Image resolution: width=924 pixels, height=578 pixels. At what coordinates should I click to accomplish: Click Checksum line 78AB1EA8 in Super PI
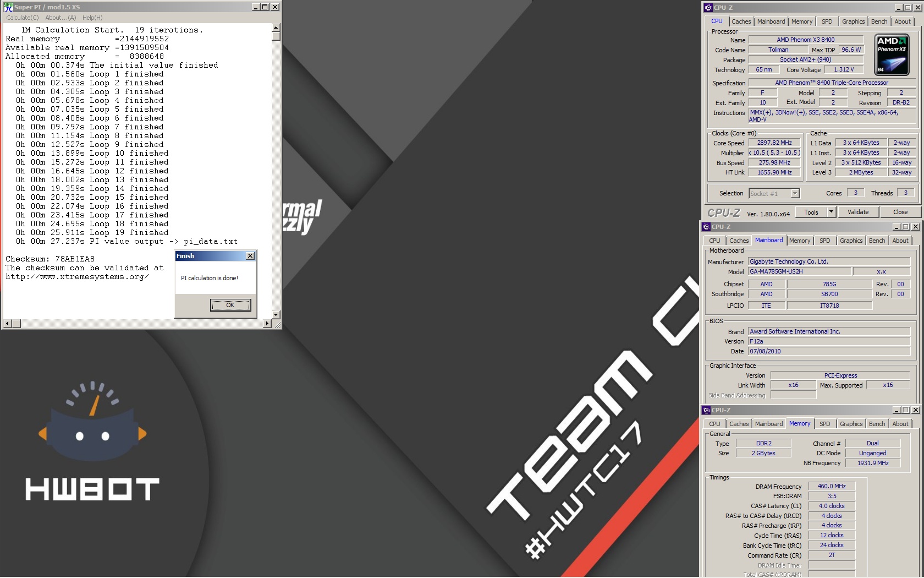(x=50, y=259)
